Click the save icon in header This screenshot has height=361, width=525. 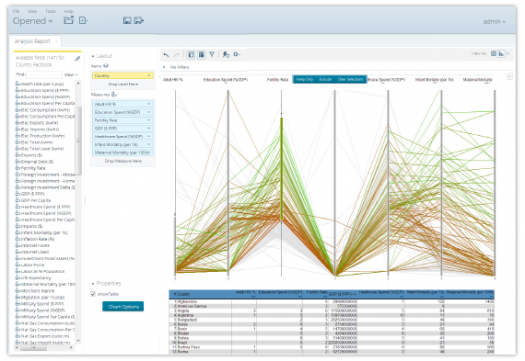pos(127,21)
